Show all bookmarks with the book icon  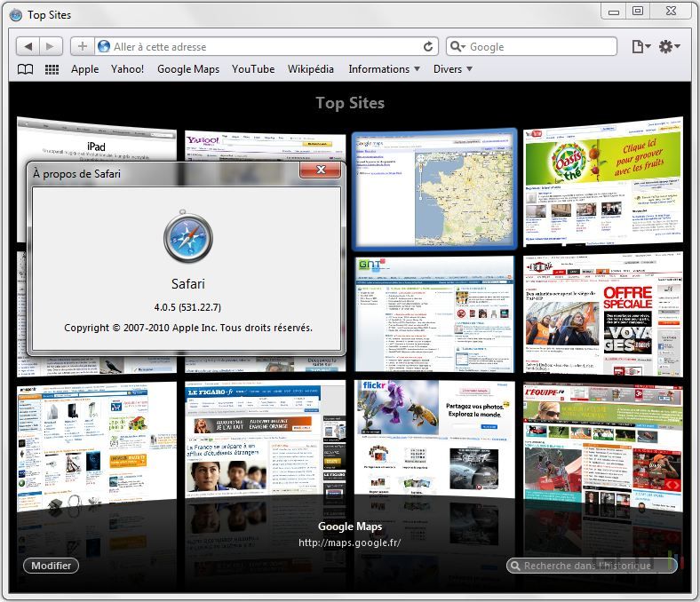pyautogui.click(x=25, y=69)
